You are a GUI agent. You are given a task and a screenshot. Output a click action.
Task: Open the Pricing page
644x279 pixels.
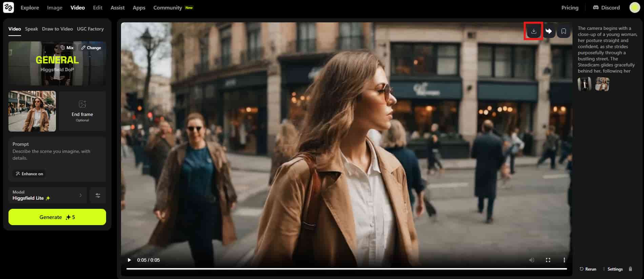click(570, 7)
